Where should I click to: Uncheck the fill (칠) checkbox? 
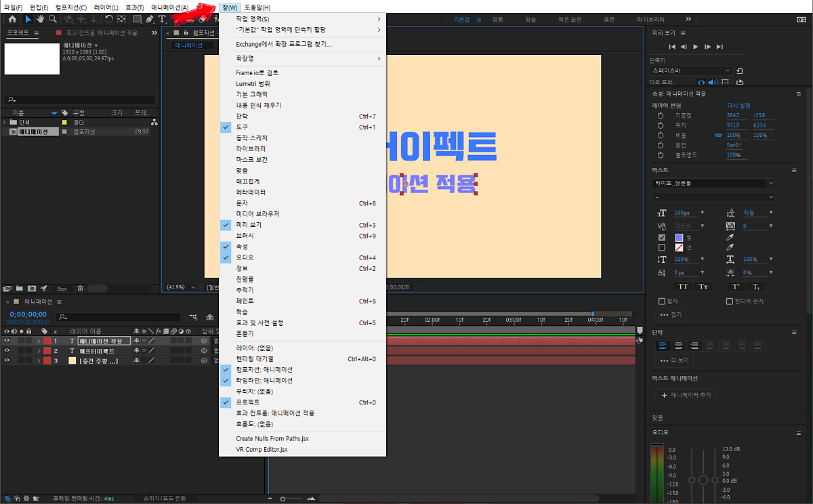(x=662, y=238)
